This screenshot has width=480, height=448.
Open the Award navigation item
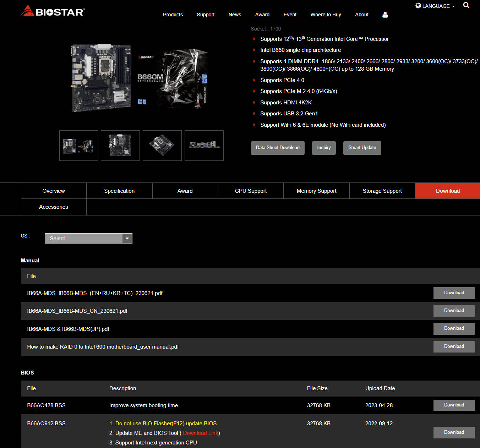pyautogui.click(x=262, y=15)
